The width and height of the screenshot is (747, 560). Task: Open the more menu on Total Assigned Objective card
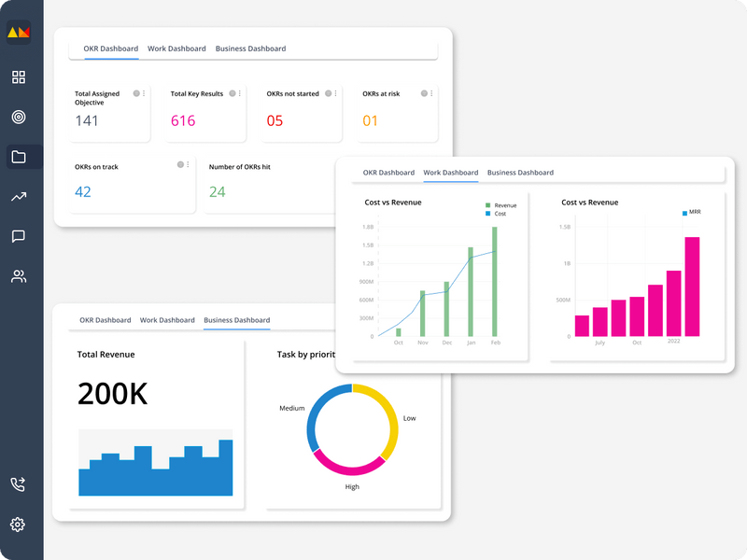144,93
